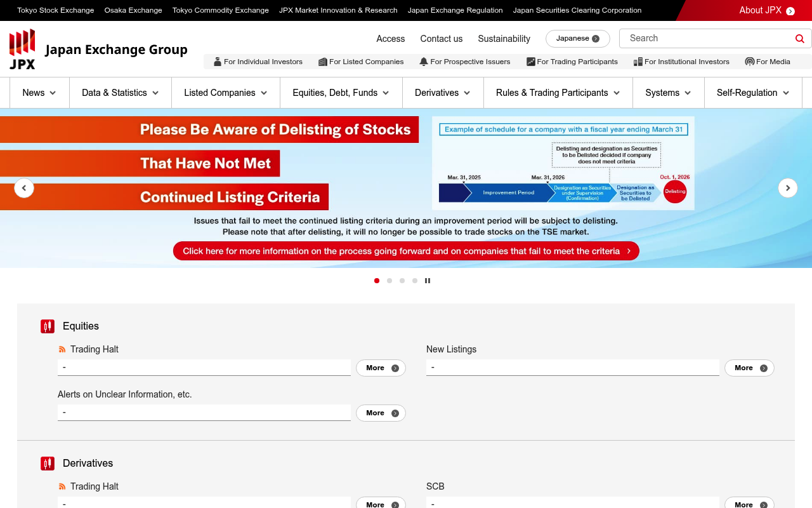This screenshot has width=812, height=508.
Task: Expand the News menu
Action: point(39,93)
